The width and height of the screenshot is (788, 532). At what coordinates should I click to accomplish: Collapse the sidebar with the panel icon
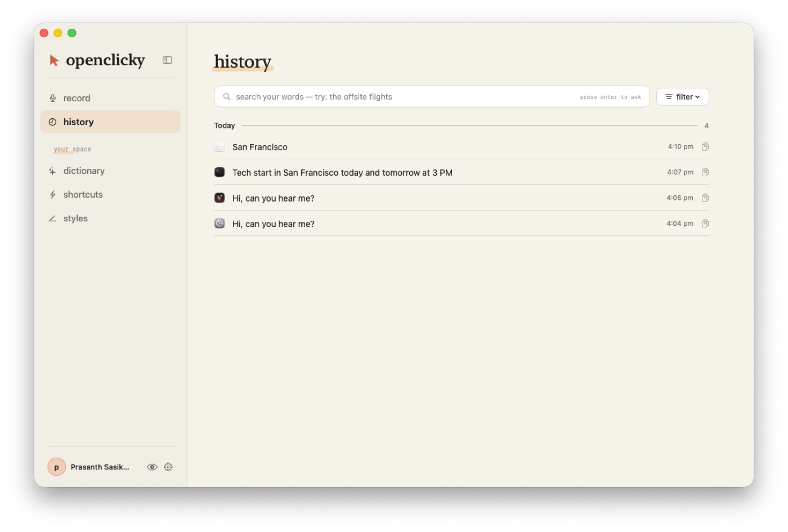[167, 60]
